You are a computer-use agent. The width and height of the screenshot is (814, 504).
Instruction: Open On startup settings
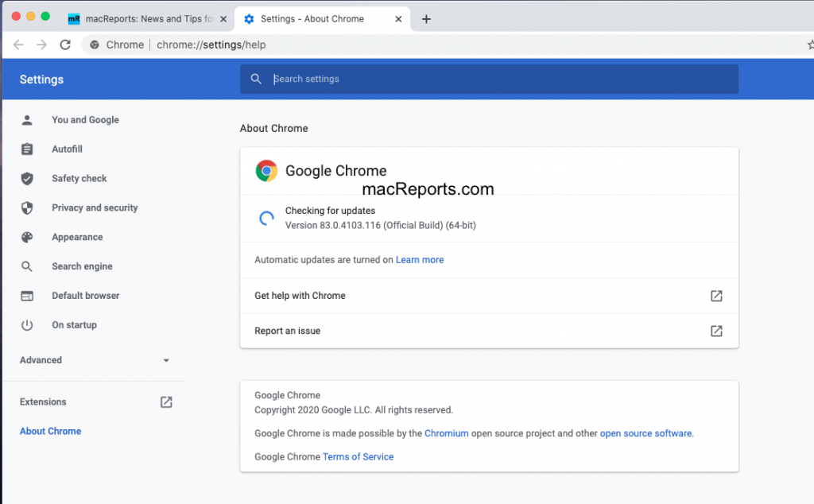tap(74, 325)
